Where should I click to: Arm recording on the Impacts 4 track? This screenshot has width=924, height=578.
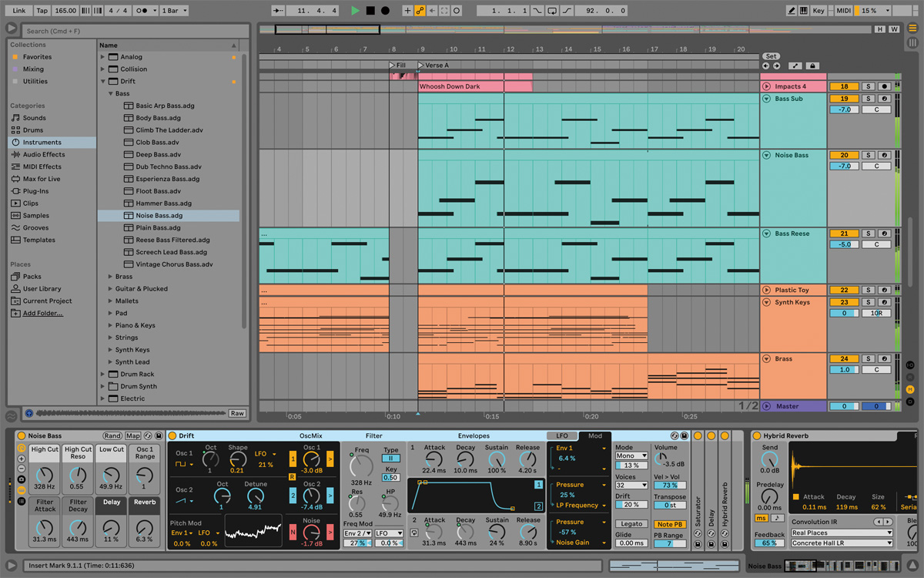click(x=885, y=87)
